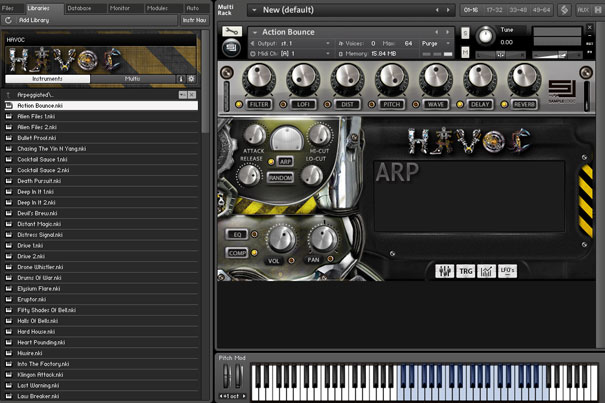Click the TRG page button
This screenshot has width=605, height=403.
(466, 271)
